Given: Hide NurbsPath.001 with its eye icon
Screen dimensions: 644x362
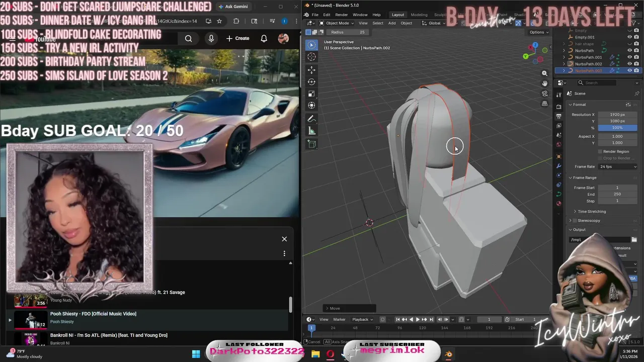Looking at the screenshot, I should click(x=629, y=57).
